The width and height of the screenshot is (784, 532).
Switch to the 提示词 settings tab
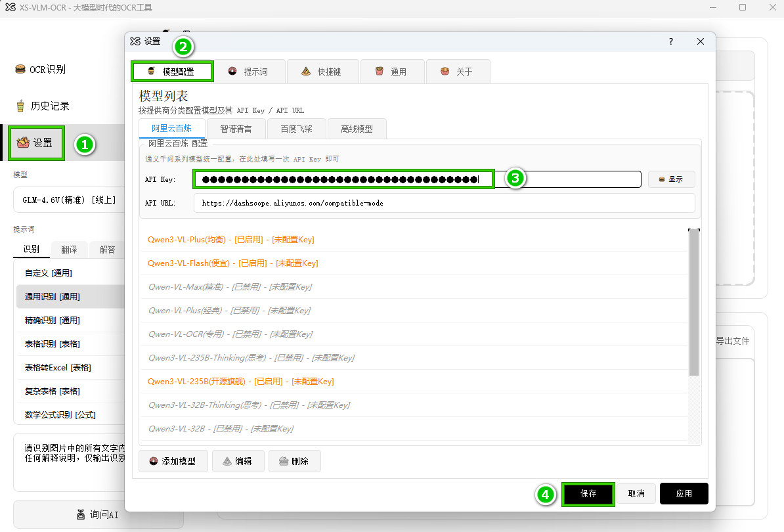point(249,72)
